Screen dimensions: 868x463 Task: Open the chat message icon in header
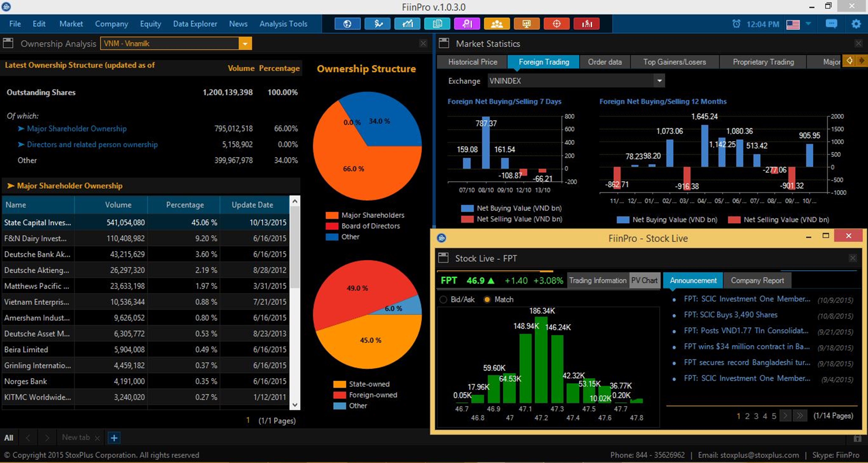(x=831, y=24)
